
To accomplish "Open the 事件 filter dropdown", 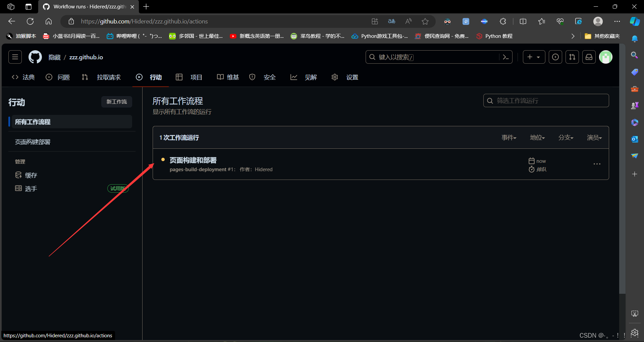I will tap(508, 137).
